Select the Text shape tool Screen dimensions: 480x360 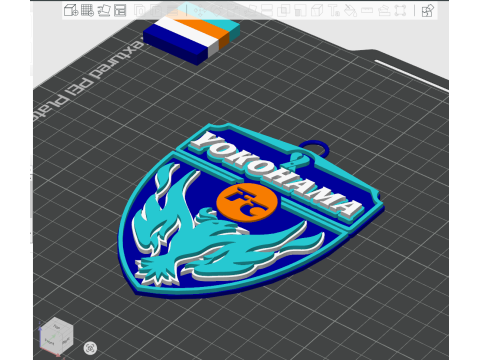(x=334, y=11)
